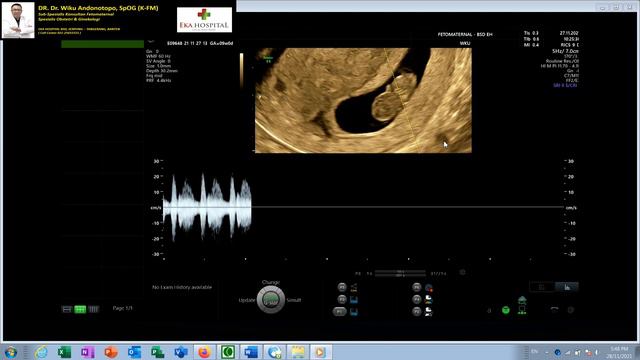The image size is (640, 360).
Task: Click the 'Depth 30.2mm' parameter
Action: pyautogui.click(x=162, y=71)
